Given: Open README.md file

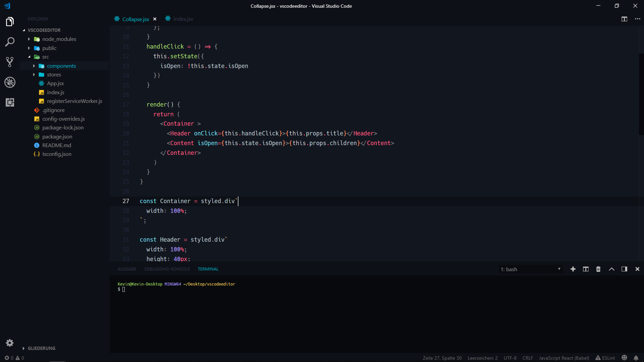Looking at the screenshot, I should click(x=56, y=145).
